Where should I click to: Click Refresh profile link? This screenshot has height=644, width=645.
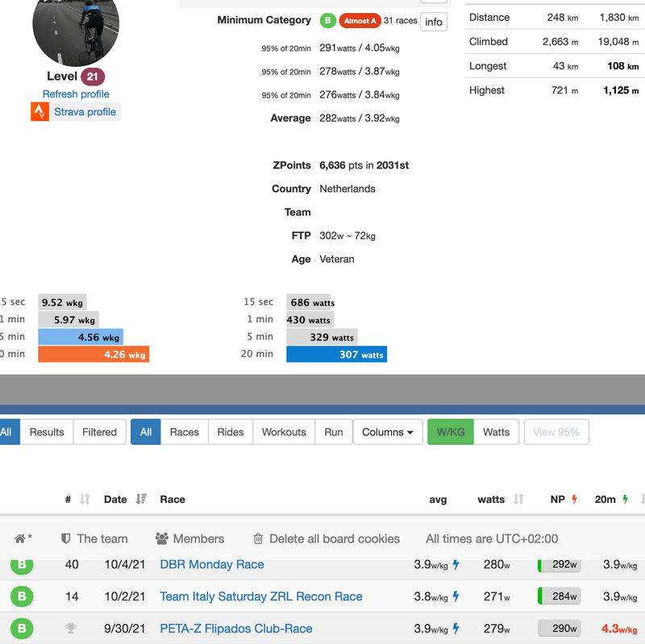[76, 93]
